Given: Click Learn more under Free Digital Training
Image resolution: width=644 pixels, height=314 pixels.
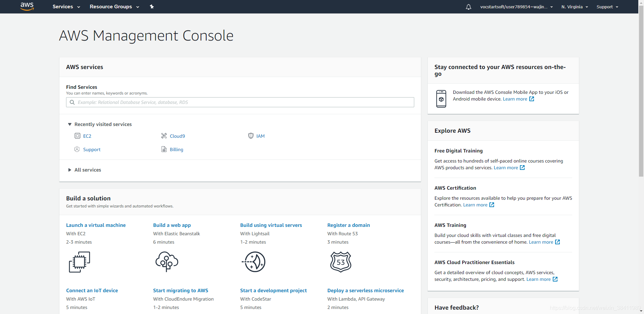Looking at the screenshot, I should click(x=506, y=168).
